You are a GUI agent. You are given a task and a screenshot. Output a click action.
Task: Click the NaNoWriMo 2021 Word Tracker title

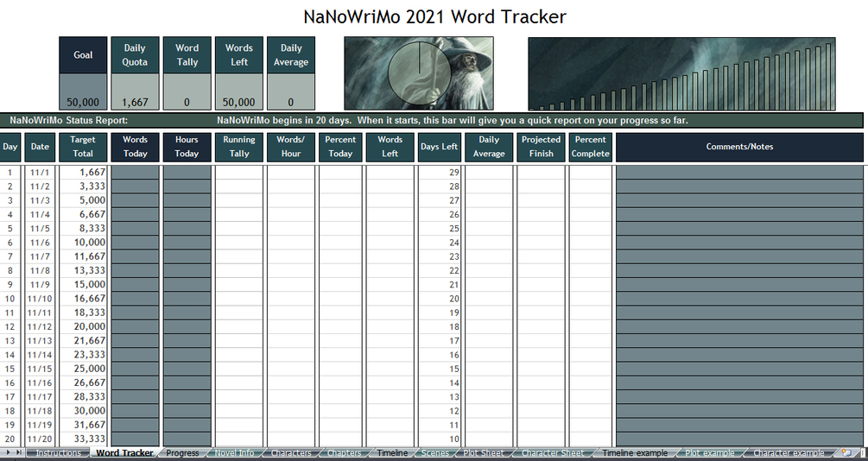click(434, 16)
